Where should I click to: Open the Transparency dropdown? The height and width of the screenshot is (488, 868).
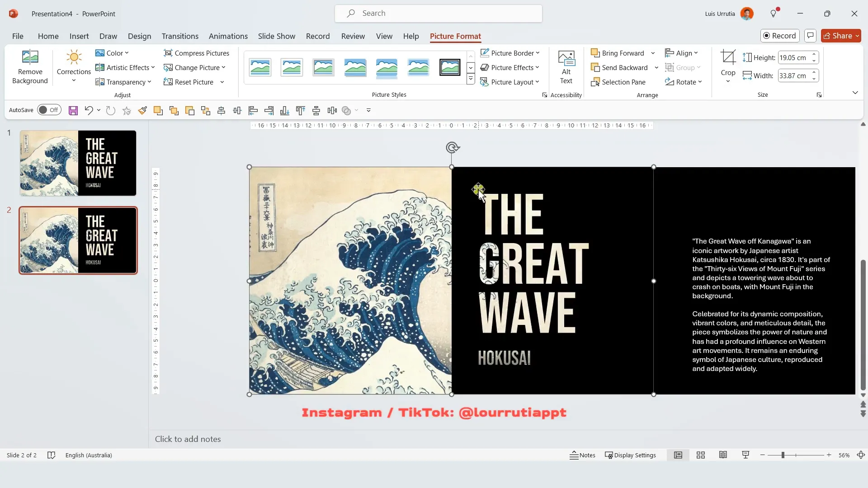click(x=123, y=82)
